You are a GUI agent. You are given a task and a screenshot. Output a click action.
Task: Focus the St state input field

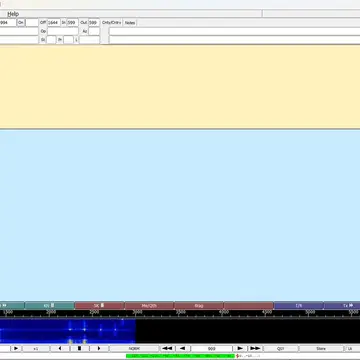[51, 40]
